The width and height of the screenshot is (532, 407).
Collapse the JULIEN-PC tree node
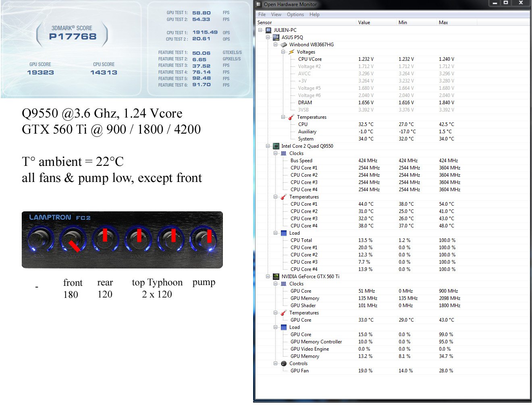pos(260,30)
